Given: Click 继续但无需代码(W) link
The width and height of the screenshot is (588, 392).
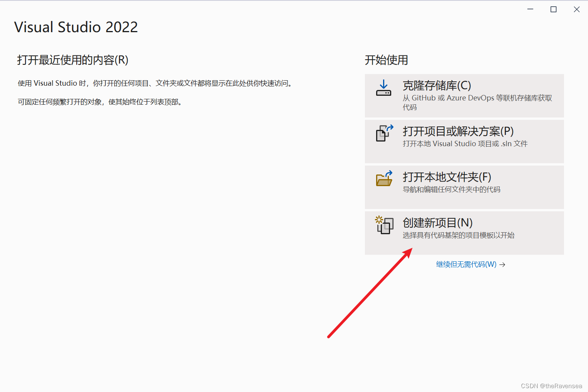Looking at the screenshot, I should [x=466, y=264].
